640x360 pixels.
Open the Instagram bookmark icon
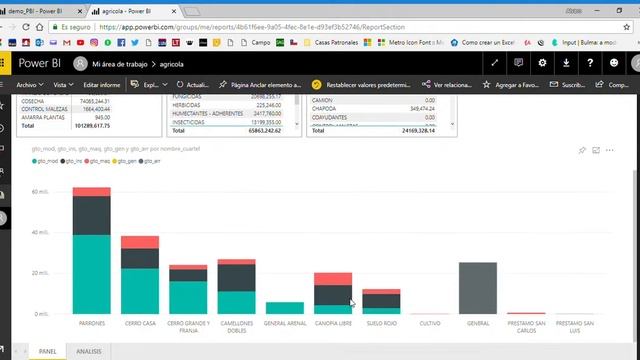click(94, 42)
